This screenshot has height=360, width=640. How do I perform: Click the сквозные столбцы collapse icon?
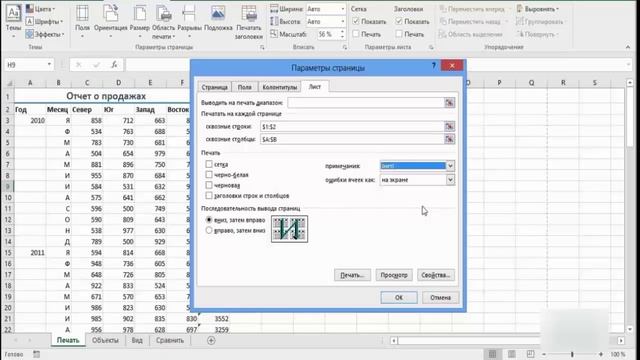(449, 139)
